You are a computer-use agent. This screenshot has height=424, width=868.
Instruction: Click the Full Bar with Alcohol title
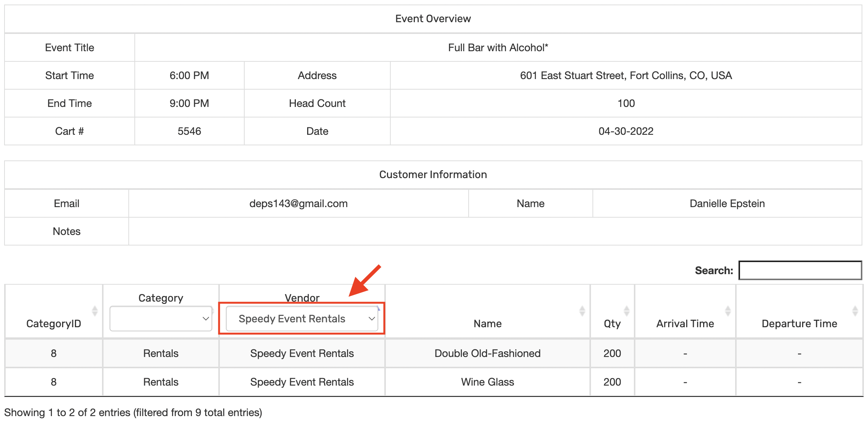(x=498, y=48)
